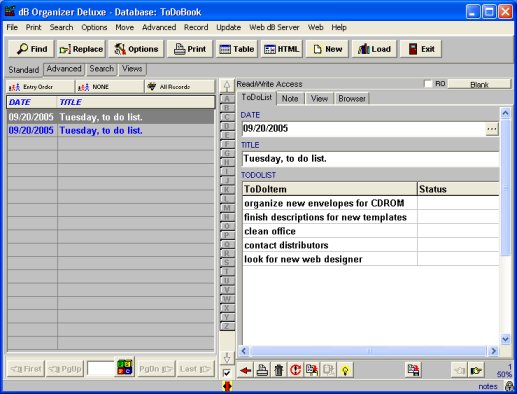Click the horizontal scrollbar track in ToDoList
The image size is (517, 394).
(368, 351)
